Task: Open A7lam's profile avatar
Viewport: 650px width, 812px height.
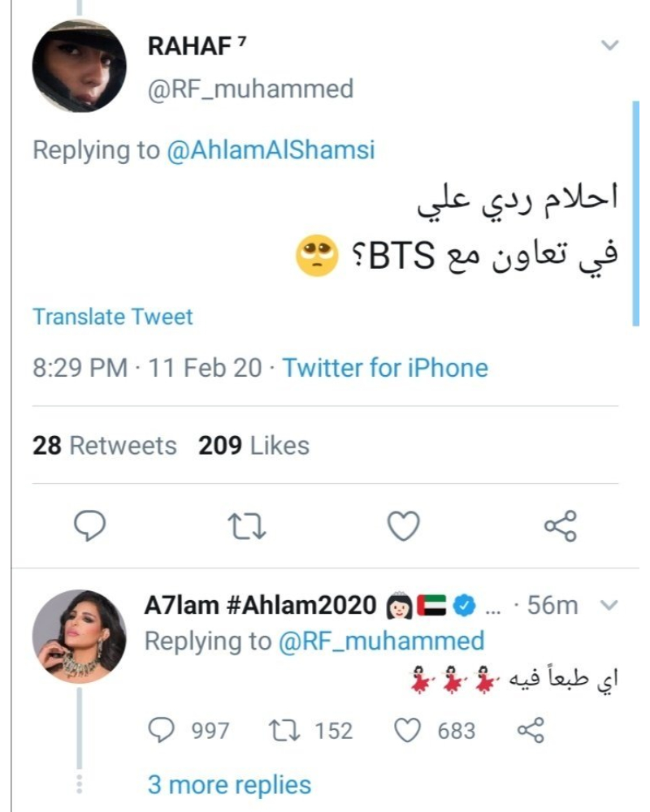Action: (x=79, y=636)
